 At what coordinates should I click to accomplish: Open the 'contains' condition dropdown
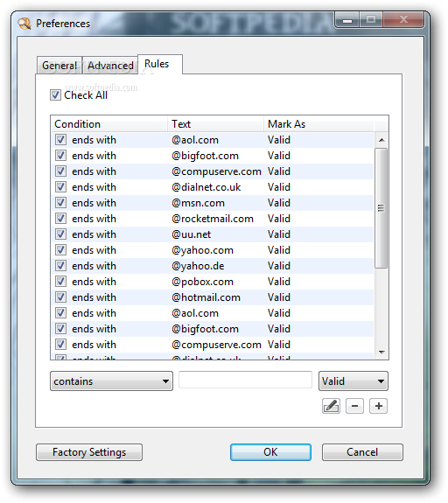[x=111, y=381]
